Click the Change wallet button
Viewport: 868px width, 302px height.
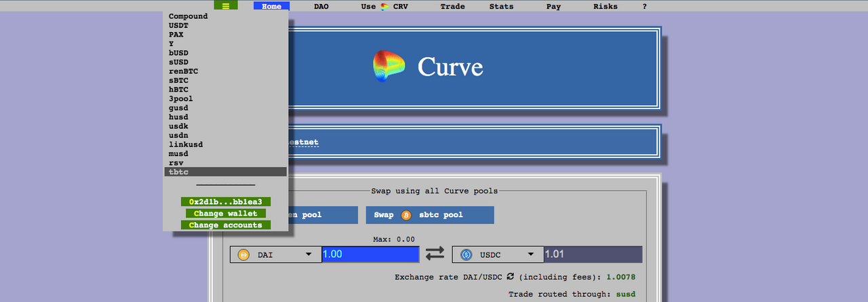pyautogui.click(x=226, y=213)
